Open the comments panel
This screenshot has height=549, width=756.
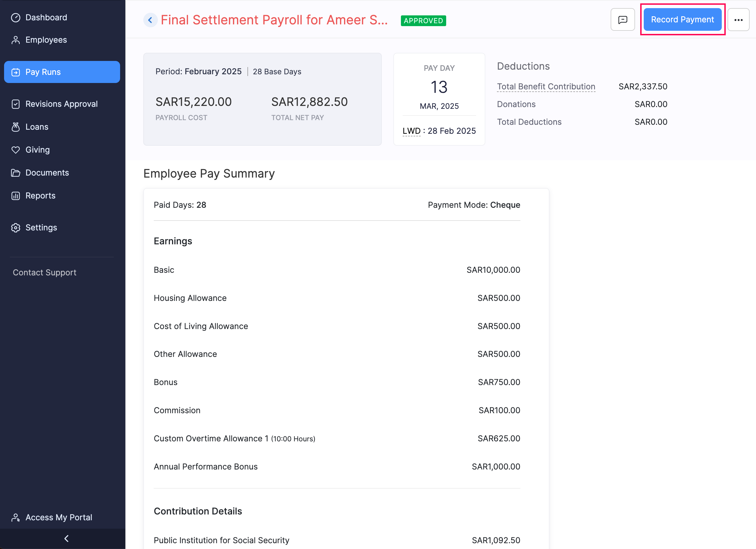[x=623, y=19]
